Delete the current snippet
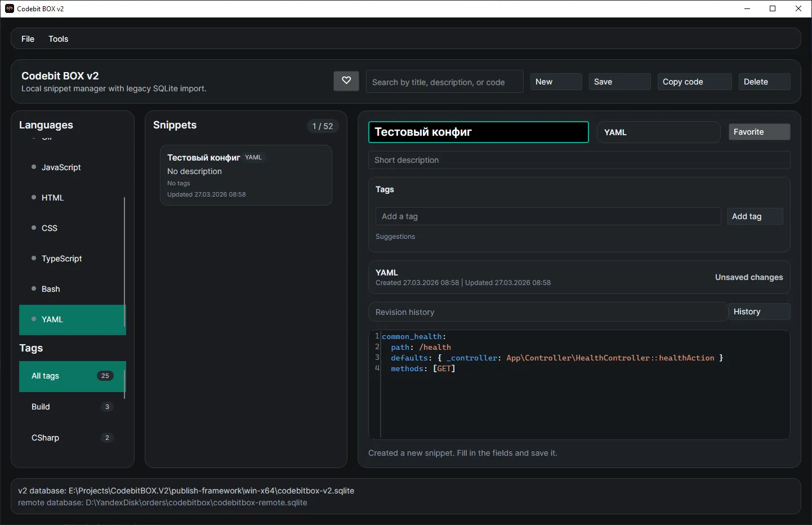812x525 pixels. click(764, 82)
